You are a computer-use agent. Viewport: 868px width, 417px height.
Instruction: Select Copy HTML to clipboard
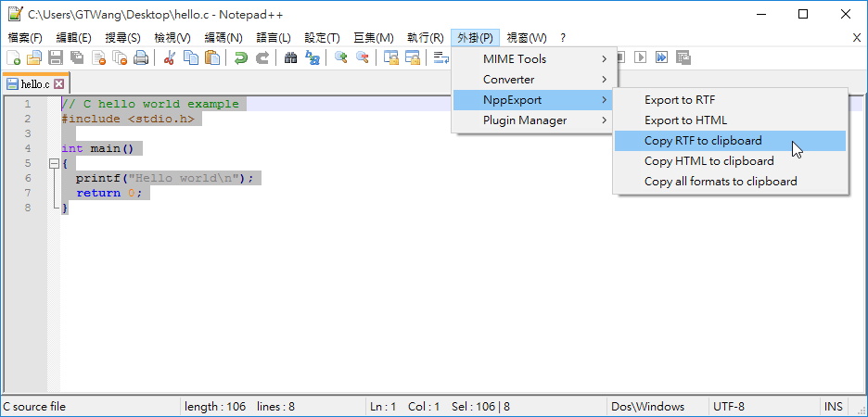click(x=730, y=161)
